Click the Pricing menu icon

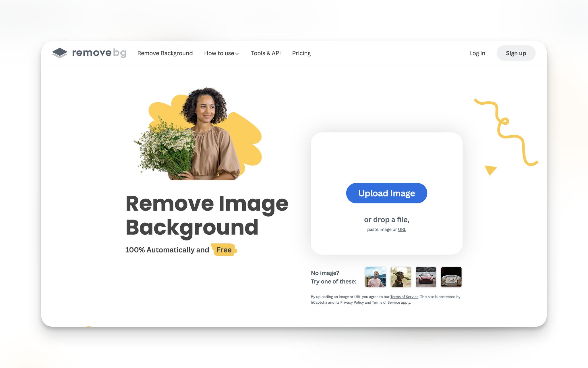pos(301,53)
